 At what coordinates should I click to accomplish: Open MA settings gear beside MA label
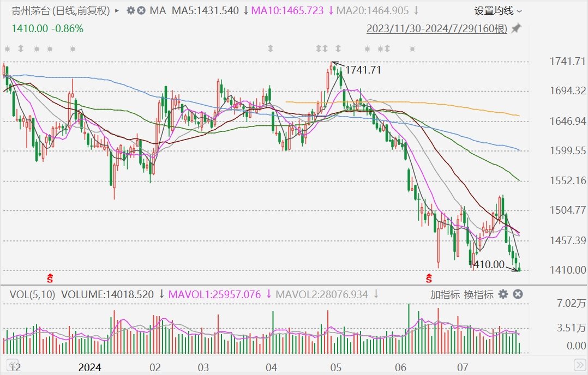(130, 10)
